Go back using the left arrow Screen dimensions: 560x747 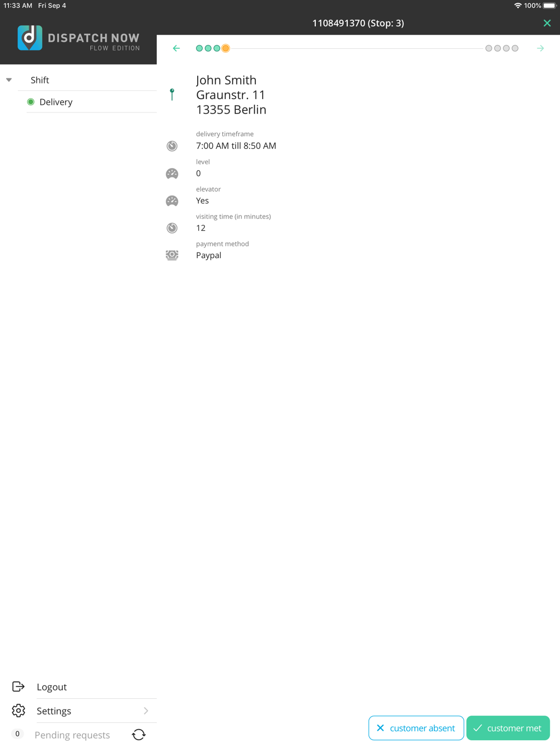[176, 48]
